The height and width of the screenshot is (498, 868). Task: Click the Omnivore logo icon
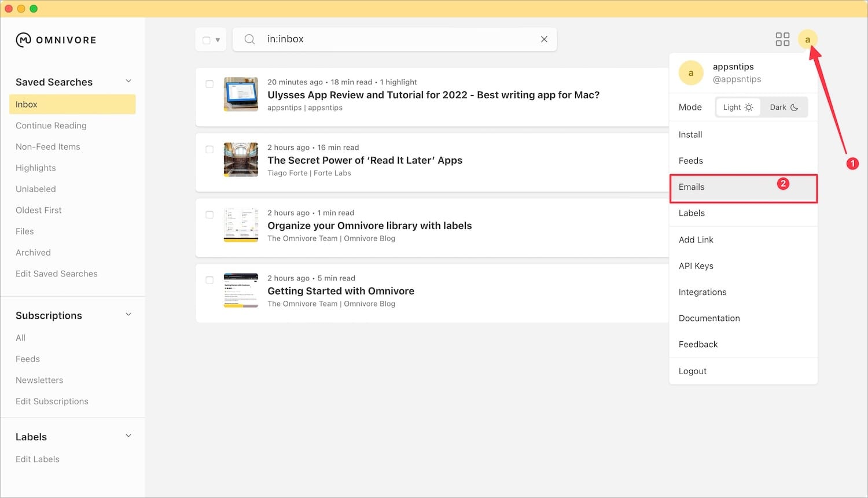[x=24, y=40]
